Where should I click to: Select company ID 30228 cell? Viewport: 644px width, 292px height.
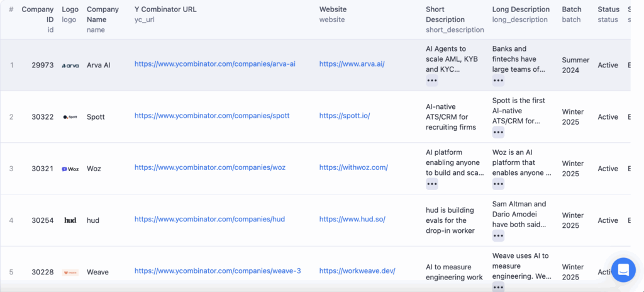point(43,272)
